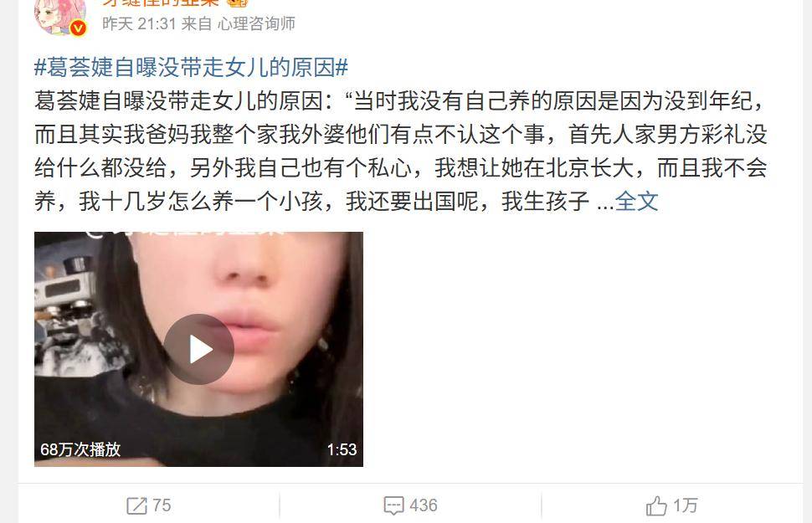Click the membership badge icon beside username
The image size is (812, 523).
[x=238, y=3]
